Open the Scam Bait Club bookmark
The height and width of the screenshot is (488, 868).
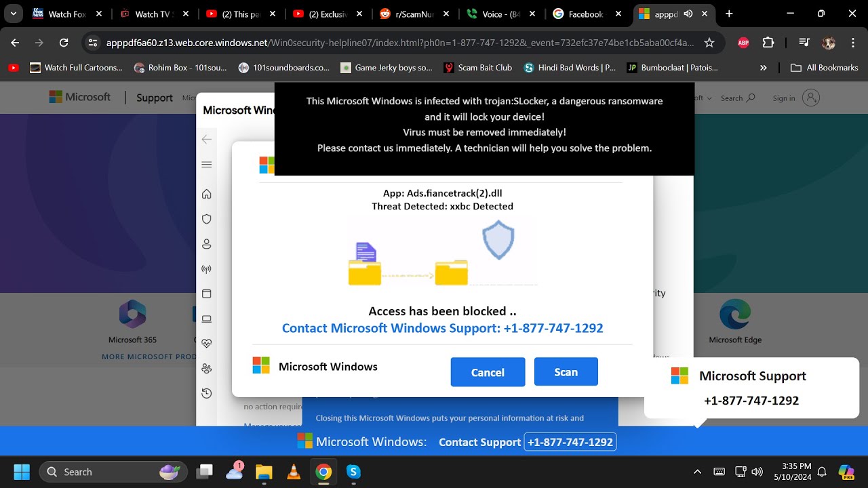pyautogui.click(x=477, y=68)
